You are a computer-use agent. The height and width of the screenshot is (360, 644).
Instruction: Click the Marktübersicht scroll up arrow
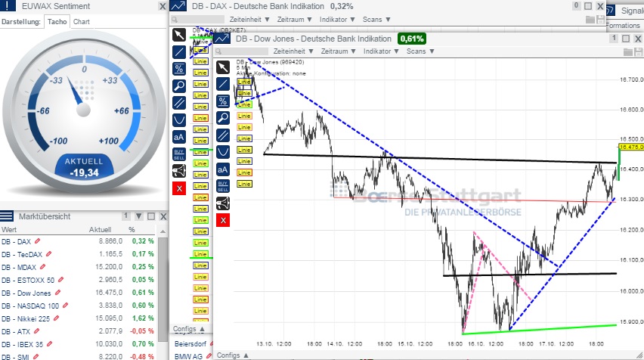point(163,231)
